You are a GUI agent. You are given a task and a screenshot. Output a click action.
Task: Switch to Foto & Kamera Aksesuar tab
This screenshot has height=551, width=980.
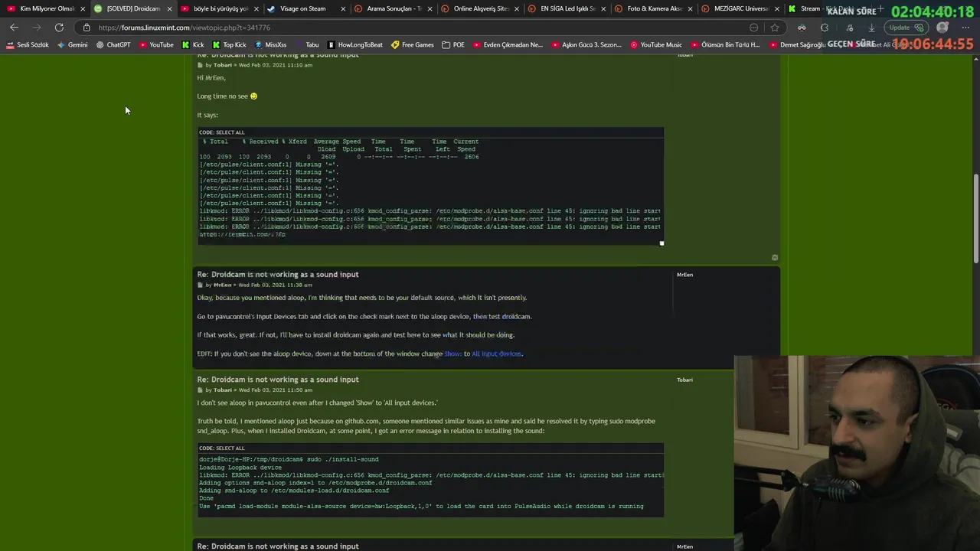[x=654, y=8]
